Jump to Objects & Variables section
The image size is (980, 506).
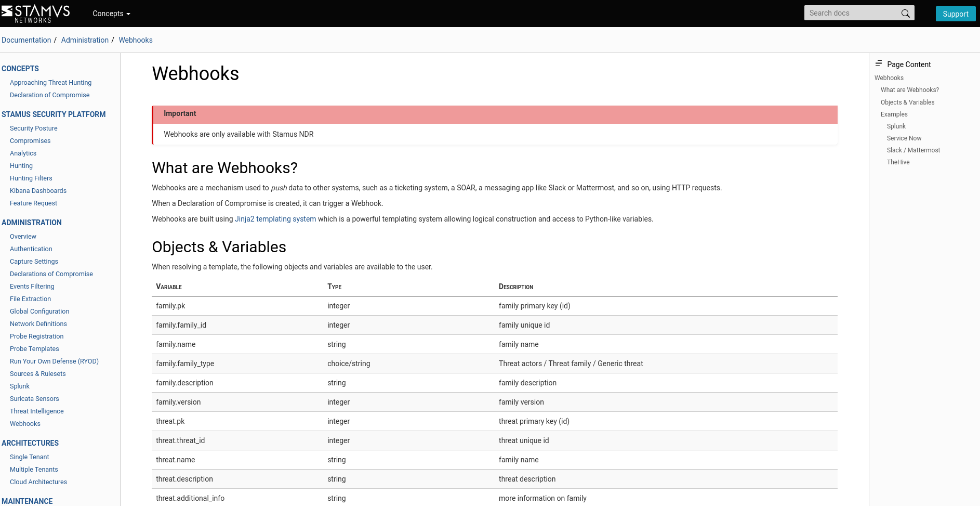(907, 102)
